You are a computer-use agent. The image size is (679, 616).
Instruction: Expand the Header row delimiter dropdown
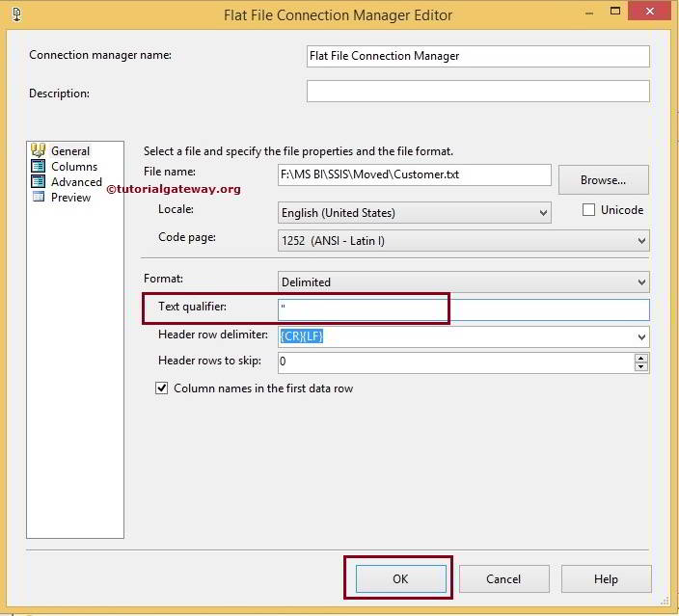click(x=641, y=336)
